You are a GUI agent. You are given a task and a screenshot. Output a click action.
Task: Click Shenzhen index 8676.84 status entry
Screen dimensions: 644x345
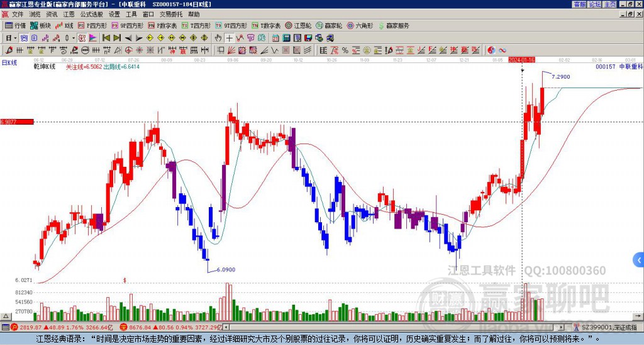(x=170, y=327)
